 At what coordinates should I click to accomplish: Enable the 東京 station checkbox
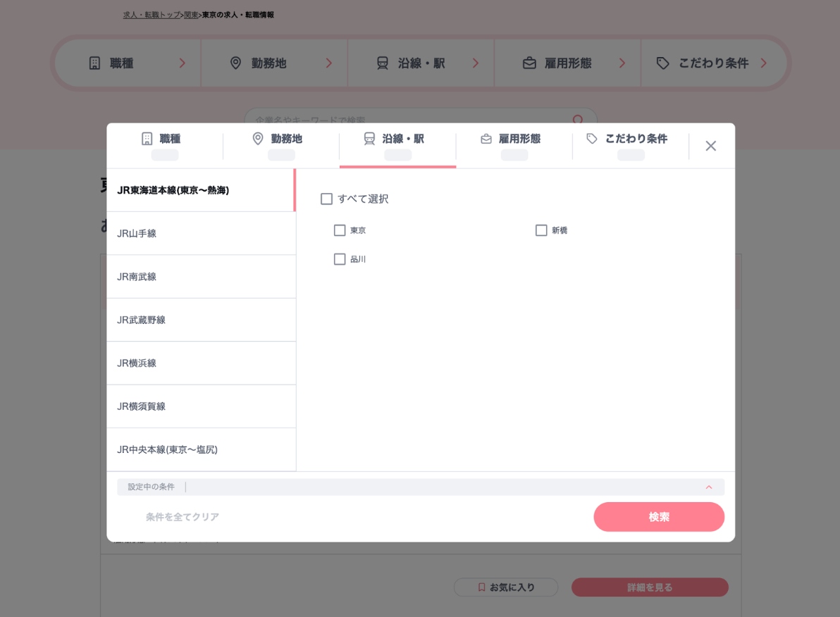pyautogui.click(x=340, y=230)
